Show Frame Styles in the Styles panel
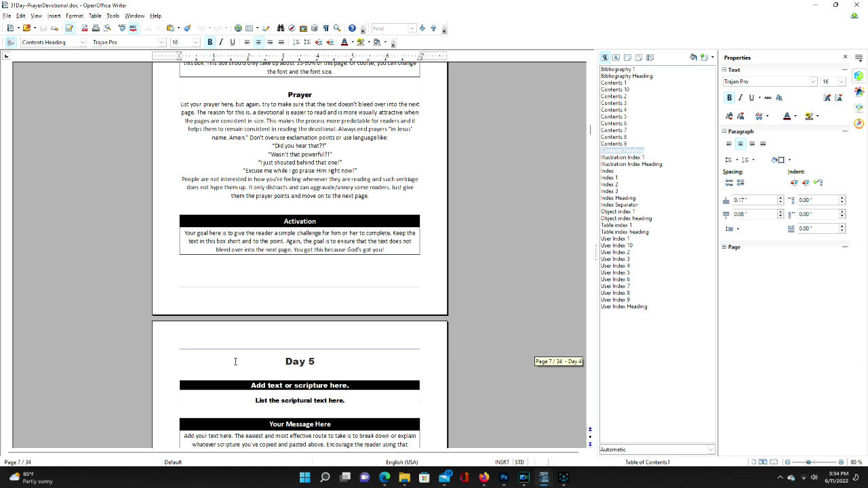 627,58
